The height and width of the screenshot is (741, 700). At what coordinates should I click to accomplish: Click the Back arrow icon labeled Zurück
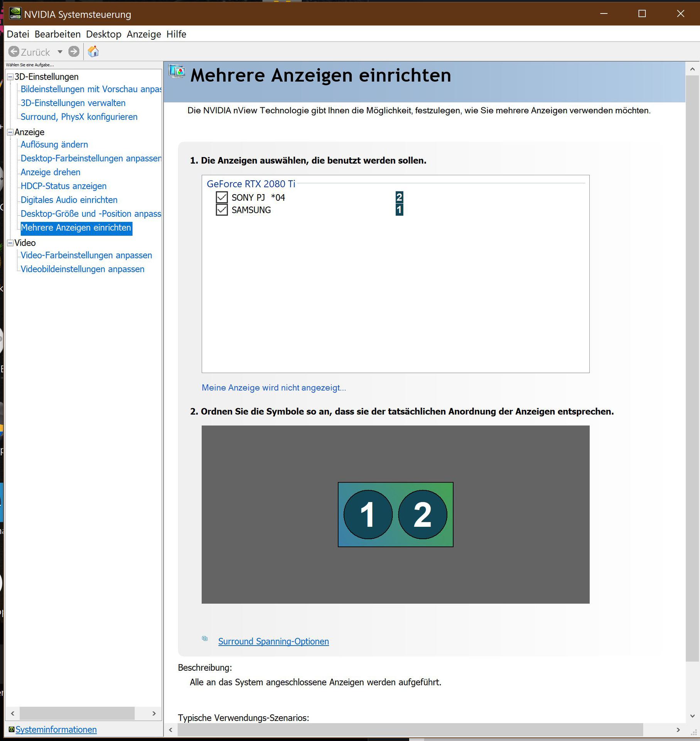[x=13, y=52]
